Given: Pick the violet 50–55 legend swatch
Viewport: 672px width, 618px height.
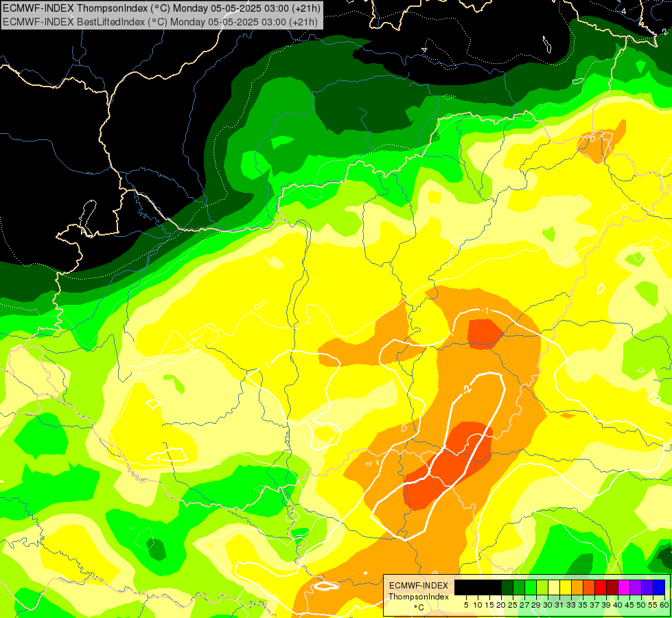Looking at the screenshot, I should point(647,587).
